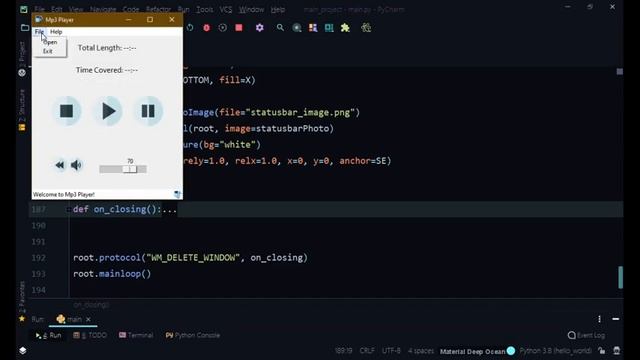Click the multicolor blocks toolbar icon
Viewport: 640px width, 360px height.
pyautogui.click(x=313, y=28)
